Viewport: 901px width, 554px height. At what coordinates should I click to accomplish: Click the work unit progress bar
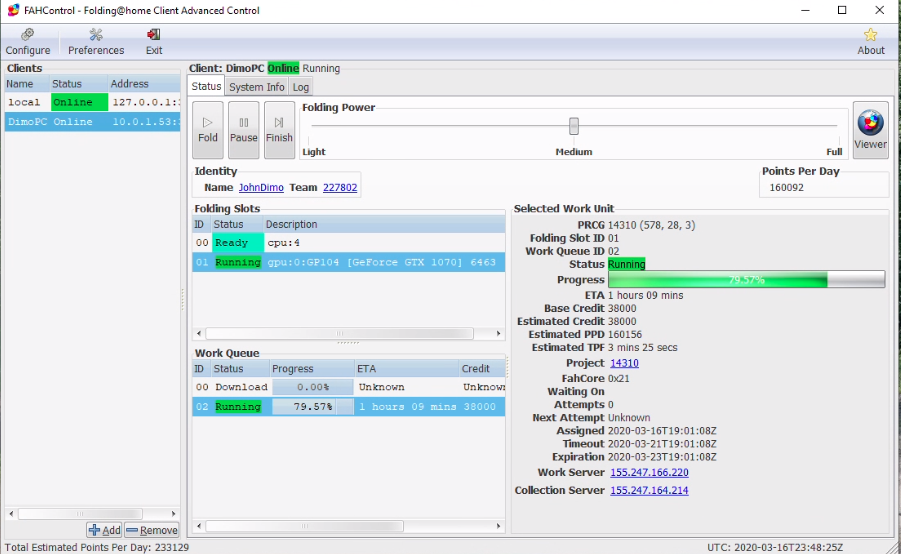pos(746,280)
